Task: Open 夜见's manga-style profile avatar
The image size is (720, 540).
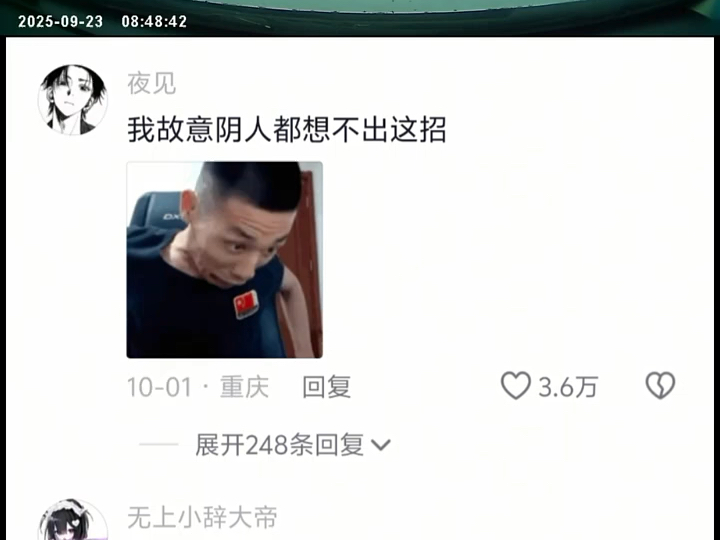Action: (73, 100)
